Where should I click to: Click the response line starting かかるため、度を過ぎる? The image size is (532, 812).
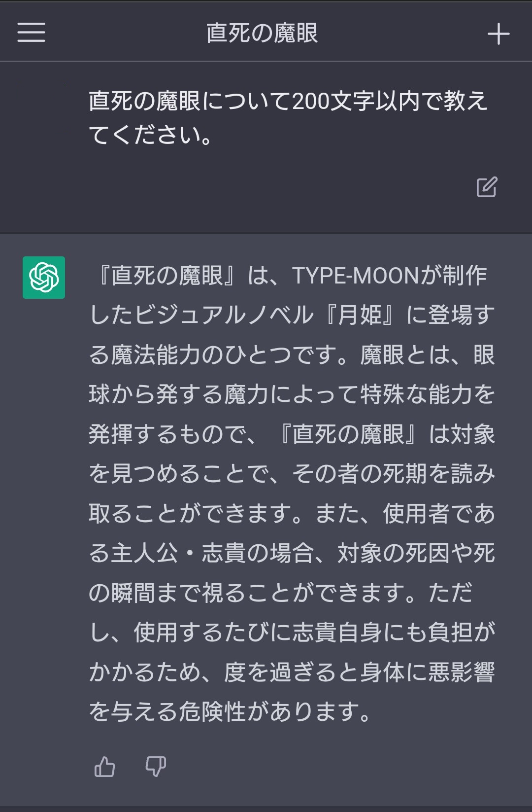[x=292, y=672]
